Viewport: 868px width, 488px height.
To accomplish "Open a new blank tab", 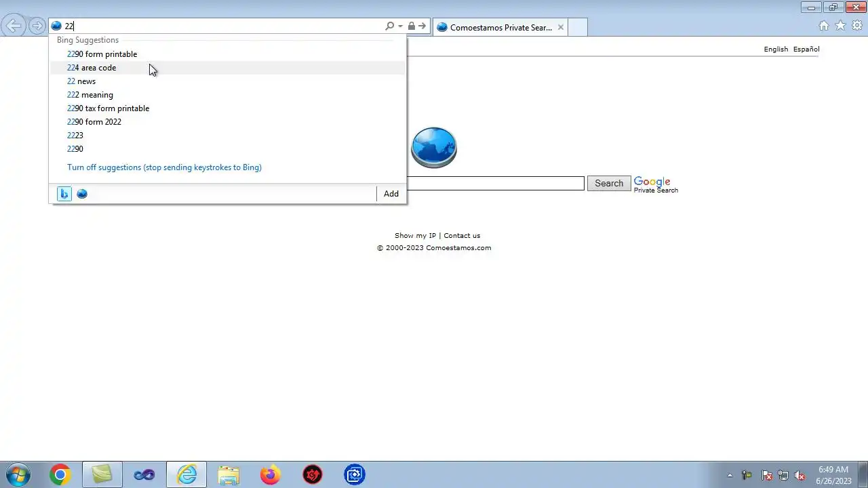I will [x=577, y=28].
